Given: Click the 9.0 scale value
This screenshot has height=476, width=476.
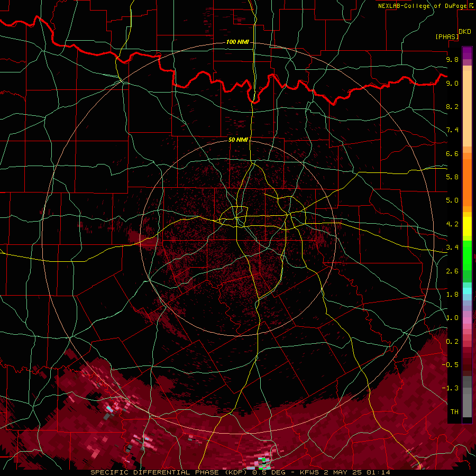Looking at the screenshot, I should [x=452, y=83].
